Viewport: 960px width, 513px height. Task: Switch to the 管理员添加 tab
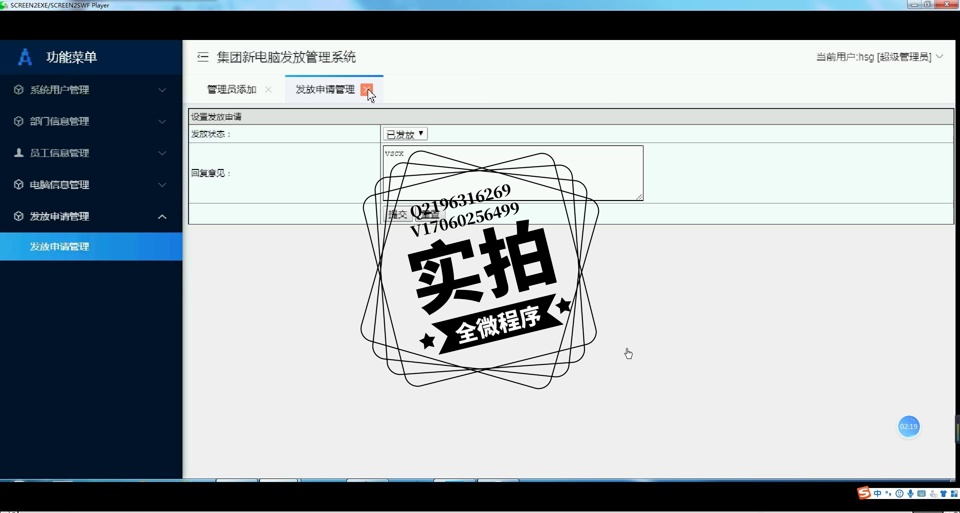click(231, 90)
